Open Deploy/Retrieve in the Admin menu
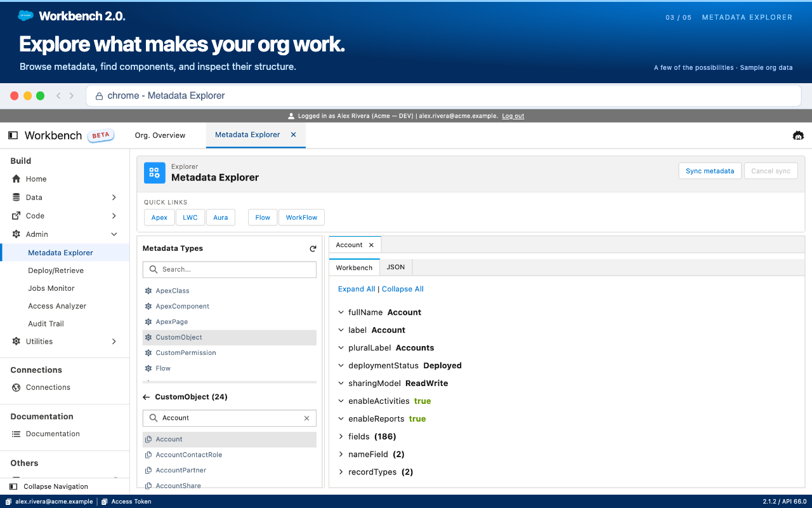Viewport: 812px width, 508px height. (x=65, y=271)
